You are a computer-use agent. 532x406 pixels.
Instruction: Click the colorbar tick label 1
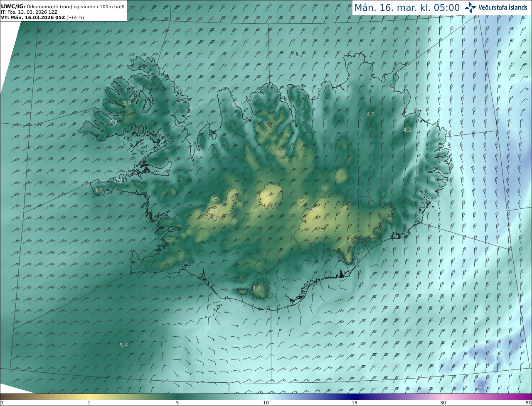point(89,403)
